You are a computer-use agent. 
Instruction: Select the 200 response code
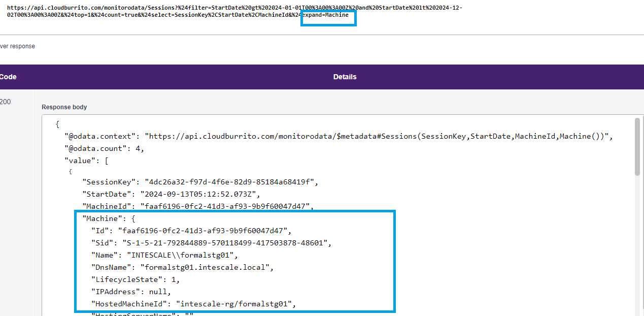5,102
